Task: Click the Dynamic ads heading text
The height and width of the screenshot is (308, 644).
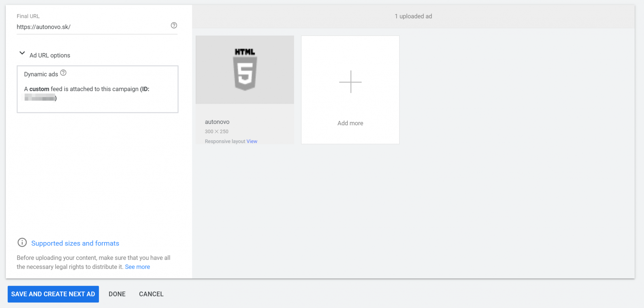Action: point(41,74)
